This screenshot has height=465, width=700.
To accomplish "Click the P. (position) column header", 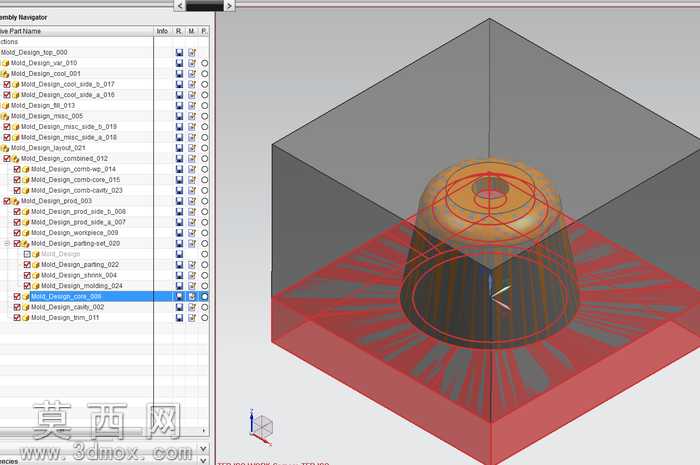I will coord(204,31).
